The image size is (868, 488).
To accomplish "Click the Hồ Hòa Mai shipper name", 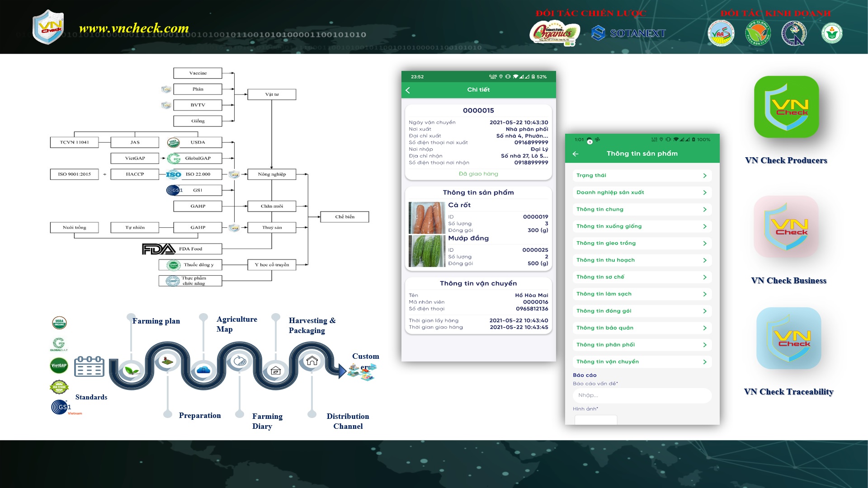I will coord(531,296).
